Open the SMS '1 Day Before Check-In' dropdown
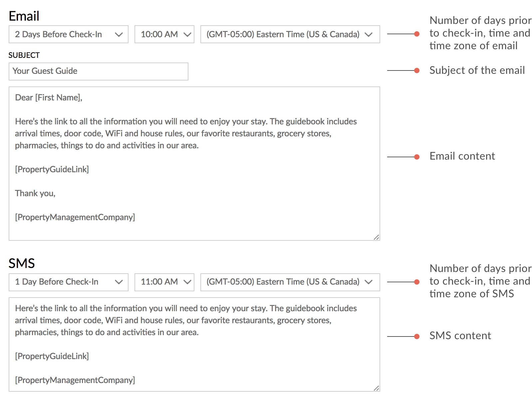Screen dimensions: 532x403 point(68,282)
